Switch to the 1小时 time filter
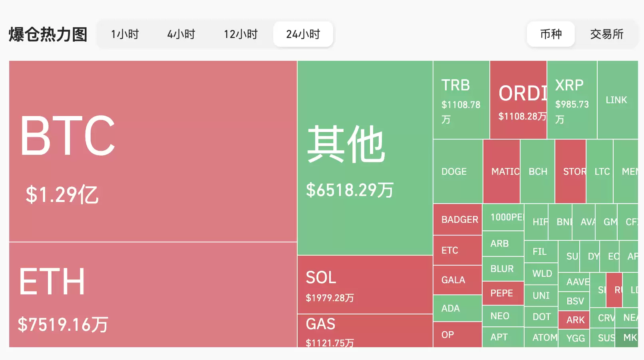Screen dimensions: 644x360 point(124,34)
